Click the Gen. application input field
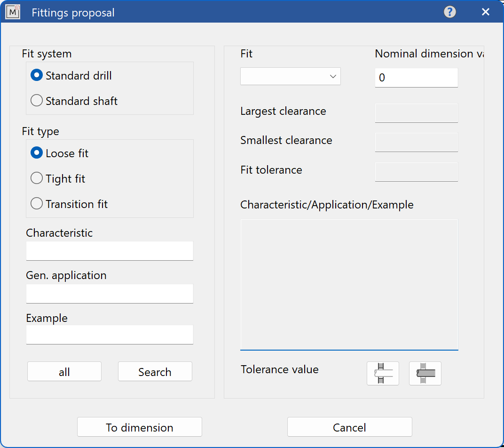Viewport: 504px width, 448px height. [110, 294]
